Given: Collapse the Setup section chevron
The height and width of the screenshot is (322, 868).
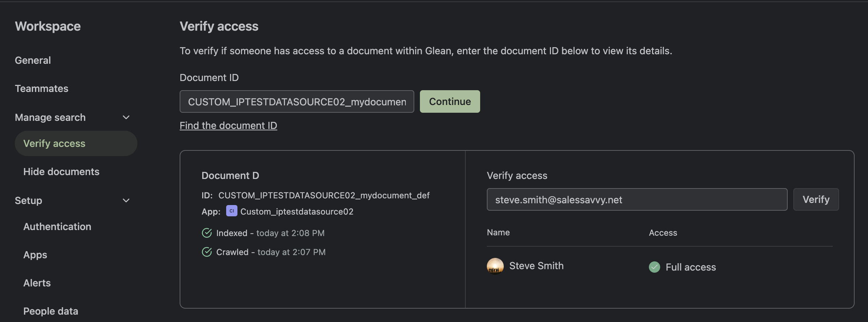Looking at the screenshot, I should (126, 200).
